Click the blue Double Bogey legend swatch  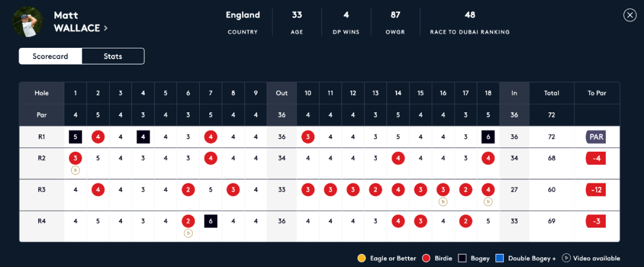click(500, 258)
